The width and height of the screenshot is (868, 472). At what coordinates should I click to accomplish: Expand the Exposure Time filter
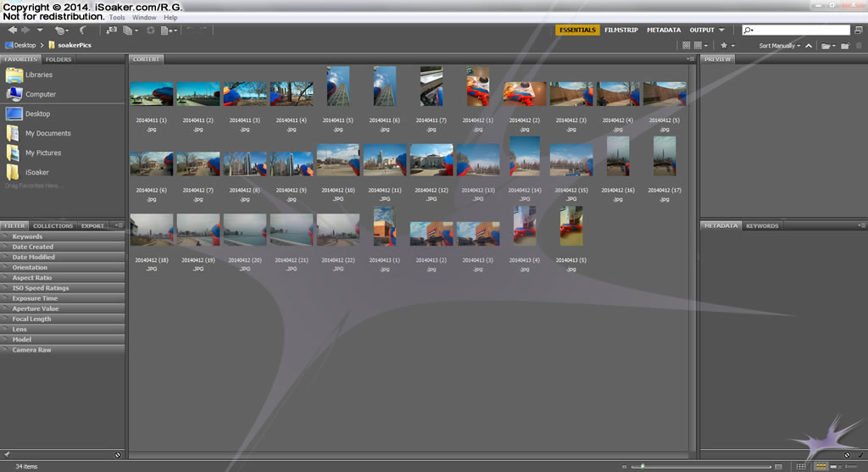[x=63, y=298]
